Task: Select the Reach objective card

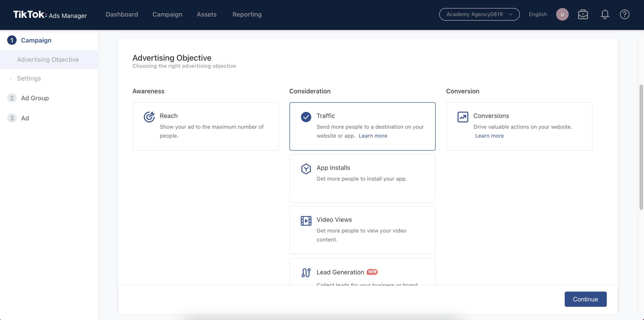Action: point(205,126)
